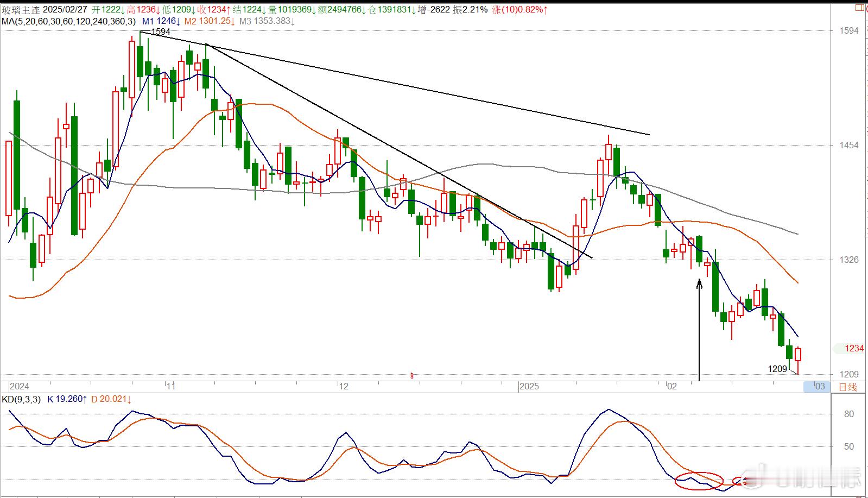Click the 50 level on KD axis
The image size is (868, 498).
849,446
